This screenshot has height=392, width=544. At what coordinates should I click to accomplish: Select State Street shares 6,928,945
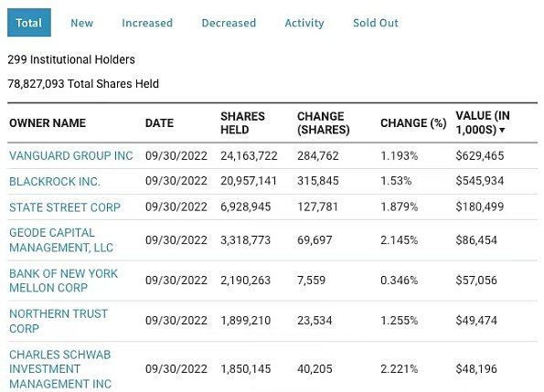(x=245, y=207)
